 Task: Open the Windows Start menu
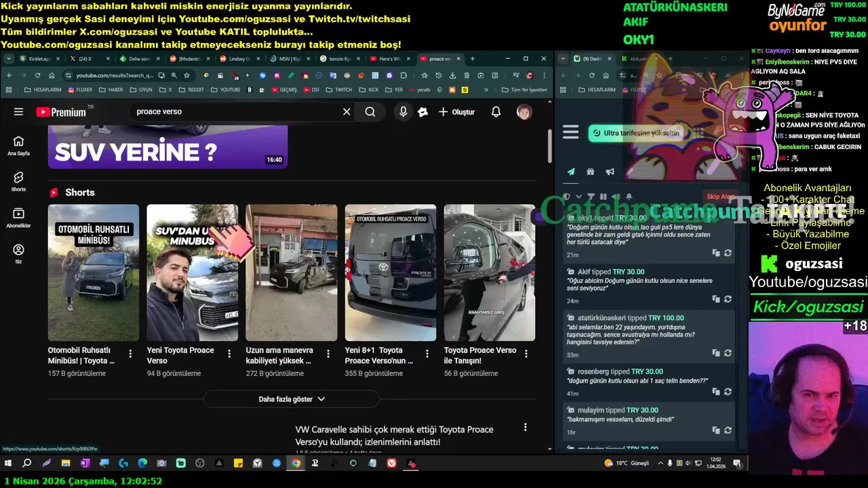(8, 464)
